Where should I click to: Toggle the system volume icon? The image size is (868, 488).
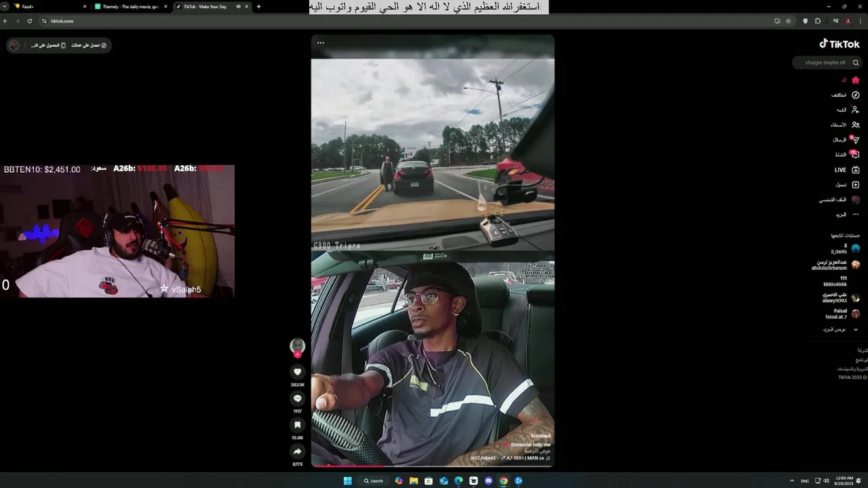[826, 481]
